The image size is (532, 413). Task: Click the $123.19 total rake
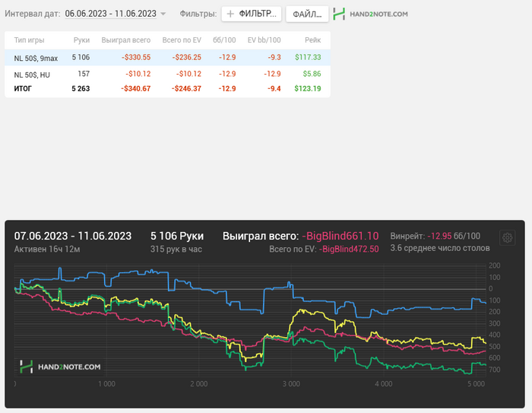(307, 89)
